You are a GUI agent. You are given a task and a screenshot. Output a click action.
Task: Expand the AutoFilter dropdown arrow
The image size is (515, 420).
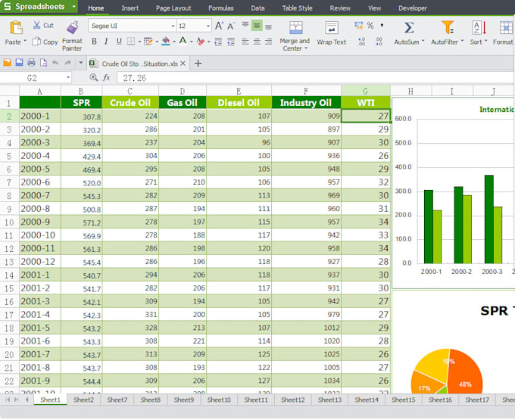click(x=462, y=41)
